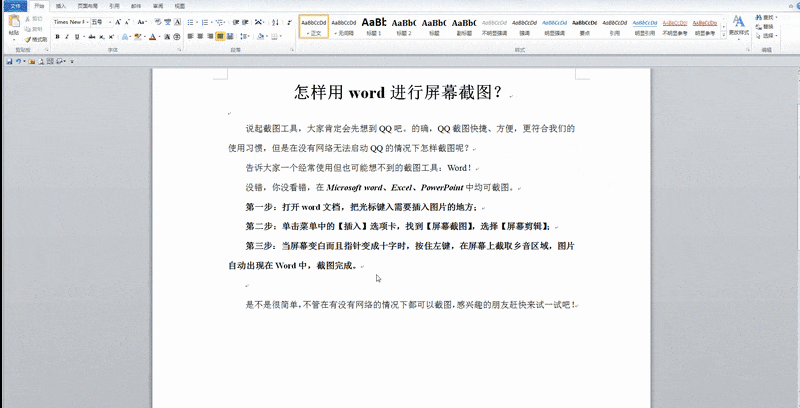Click the Enclose Characters circle icon
This screenshot has width=800, height=408.
pos(177,37)
